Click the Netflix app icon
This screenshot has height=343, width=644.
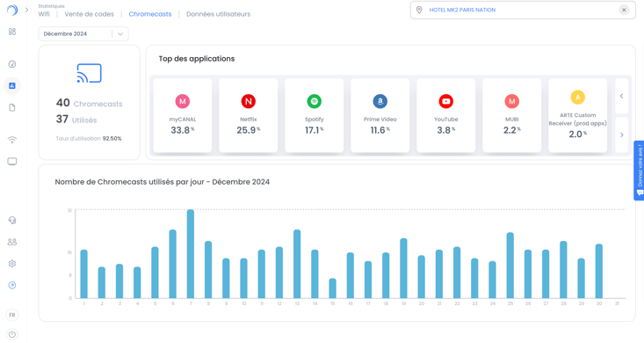tap(248, 101)
